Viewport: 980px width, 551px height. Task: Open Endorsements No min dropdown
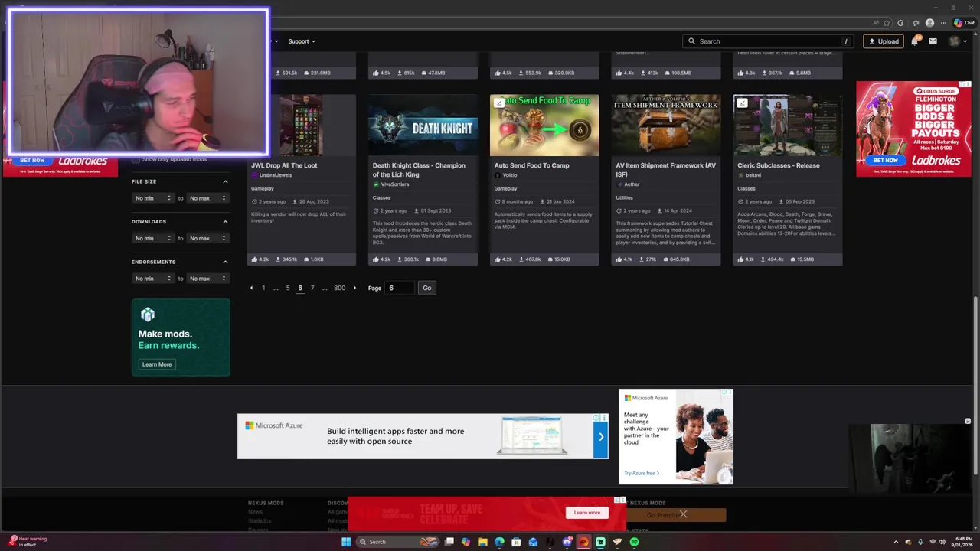(x=153, y=279)
